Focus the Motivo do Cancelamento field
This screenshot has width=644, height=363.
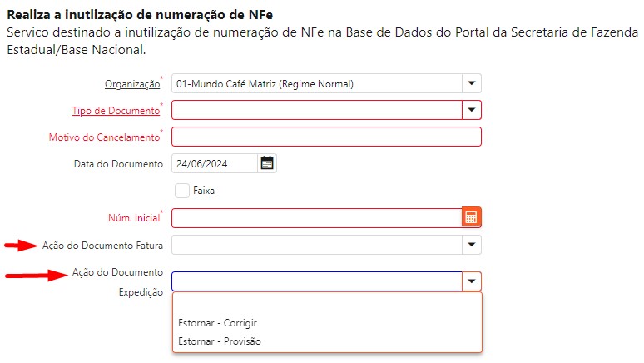click(x=326, y=137)
